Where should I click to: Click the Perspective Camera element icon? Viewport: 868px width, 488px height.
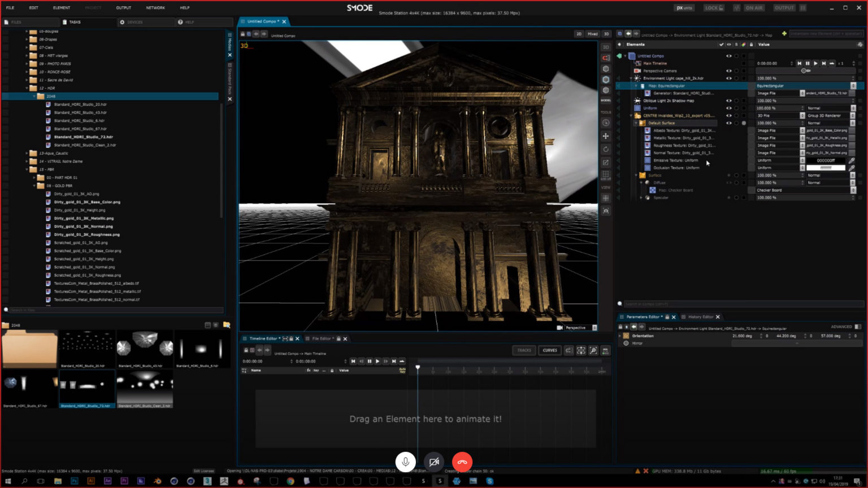pyautogui.click(x=638, y=71)
